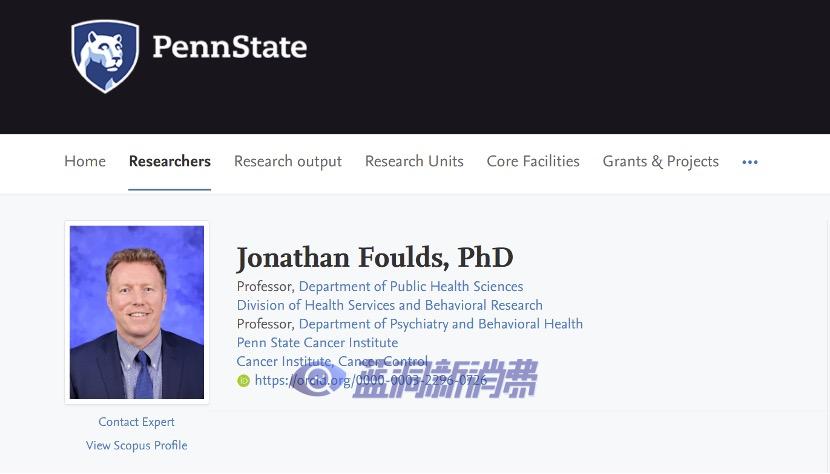Image resolution: width=830 pixels, height=474 pixels.
Task: Open Department of Psychiatry and Behavioral Health link
Action: coord(440,324)
